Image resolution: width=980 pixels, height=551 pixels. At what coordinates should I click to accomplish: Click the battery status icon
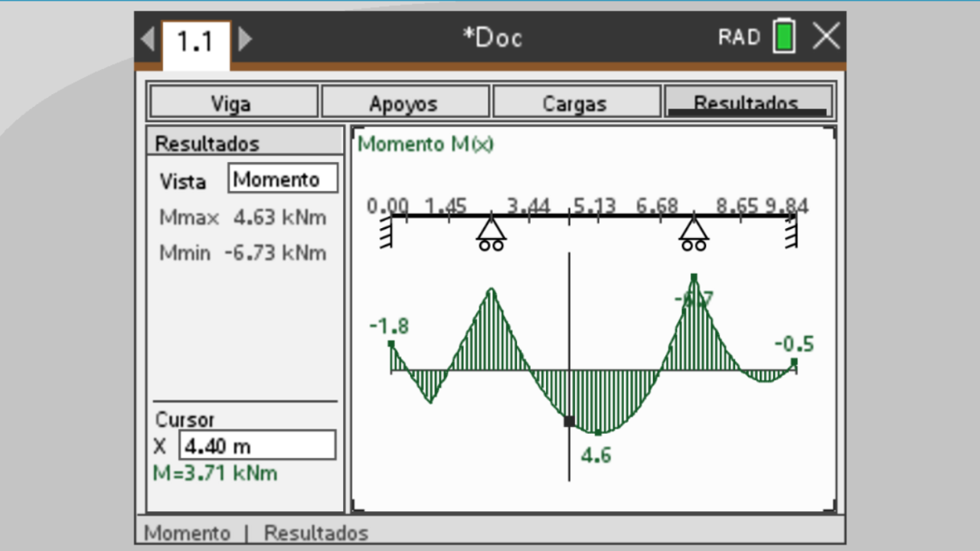[784, 37]
